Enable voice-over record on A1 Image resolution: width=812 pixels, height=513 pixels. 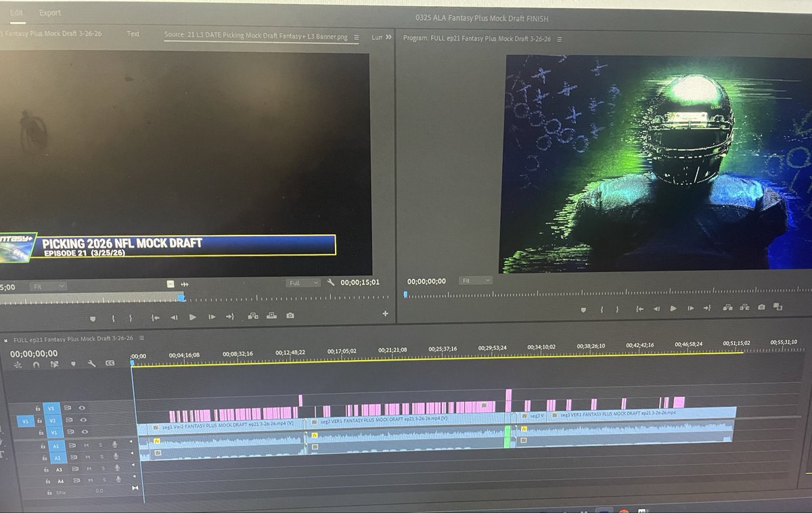115,445
